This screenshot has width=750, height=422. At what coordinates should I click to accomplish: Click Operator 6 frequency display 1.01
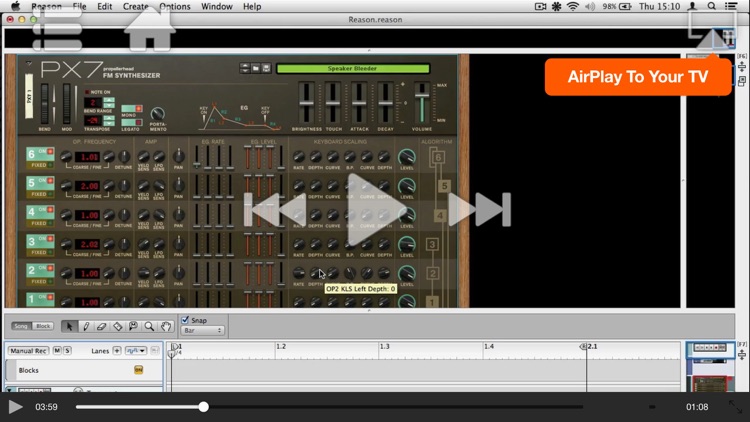pyautogui.click(x=89, y=157)
